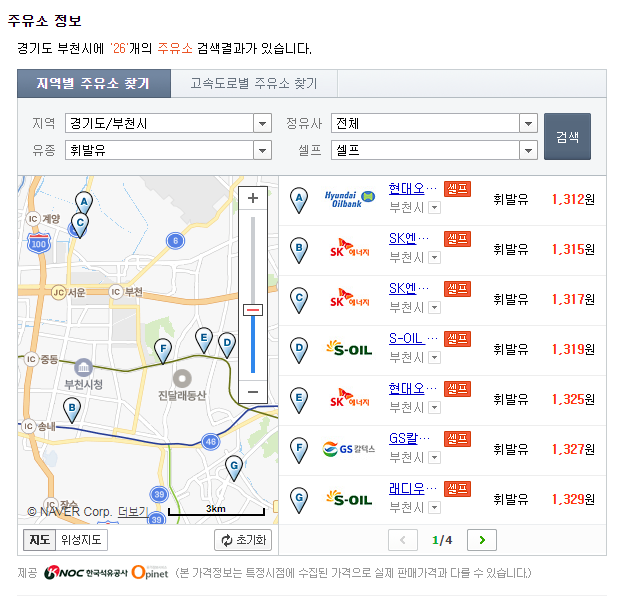Click map marker C on the map
Image resolution: width=624 pixels, height=600 pixels.
tap(80, 225)
